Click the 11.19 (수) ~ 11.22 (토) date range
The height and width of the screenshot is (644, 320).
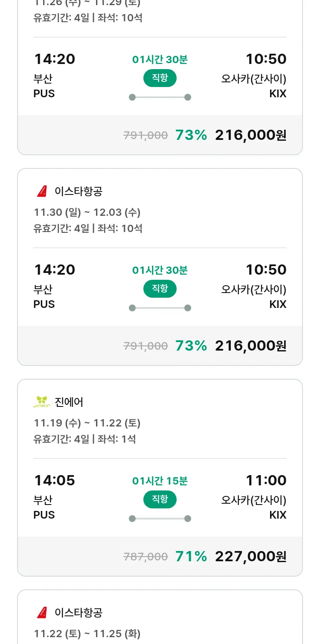87,423
